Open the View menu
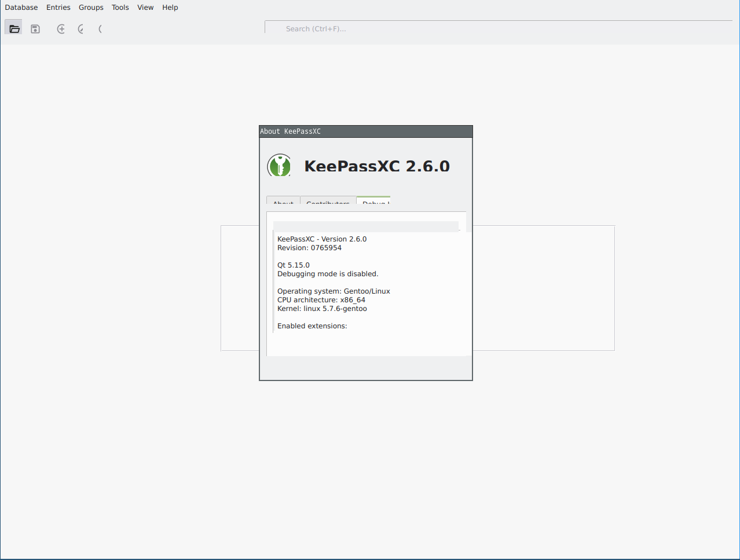Viewport: 740px width, 560px height. 145,7
